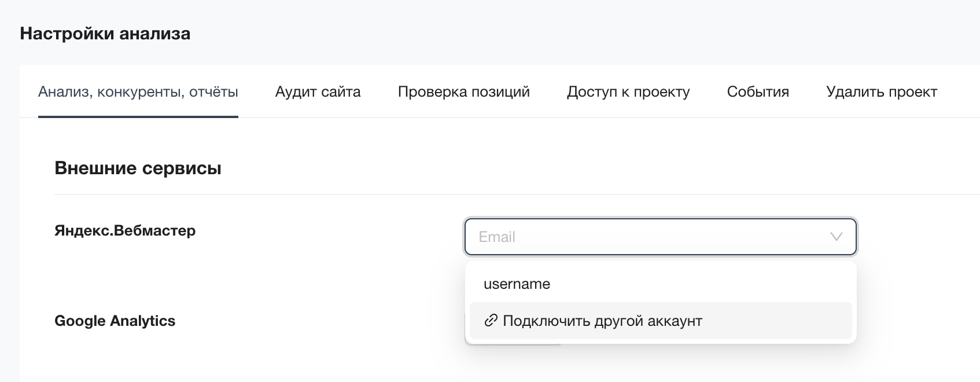Click the Внешние сервисы section heading
Image resolution: width=980 pixels, height=382 pixels.
click(138, 168)
